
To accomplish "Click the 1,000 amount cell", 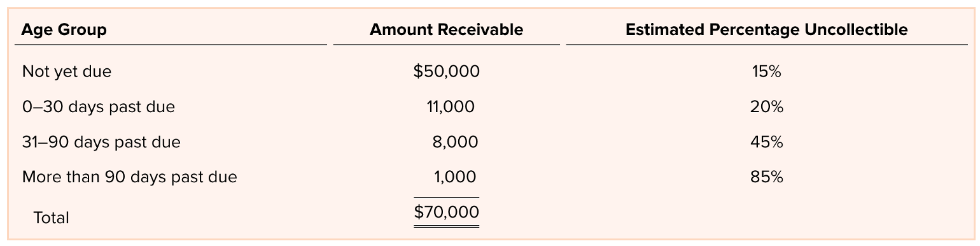I will point(455,177).
